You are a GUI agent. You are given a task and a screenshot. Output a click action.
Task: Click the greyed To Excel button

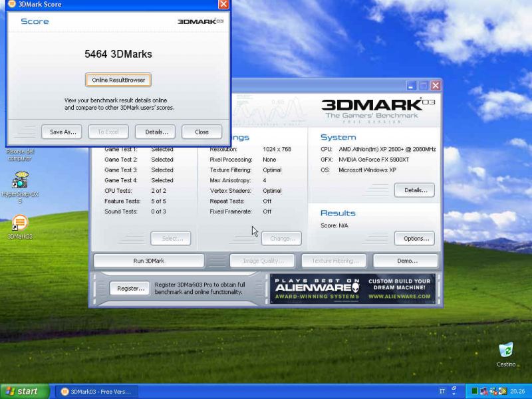coord(108,132)
